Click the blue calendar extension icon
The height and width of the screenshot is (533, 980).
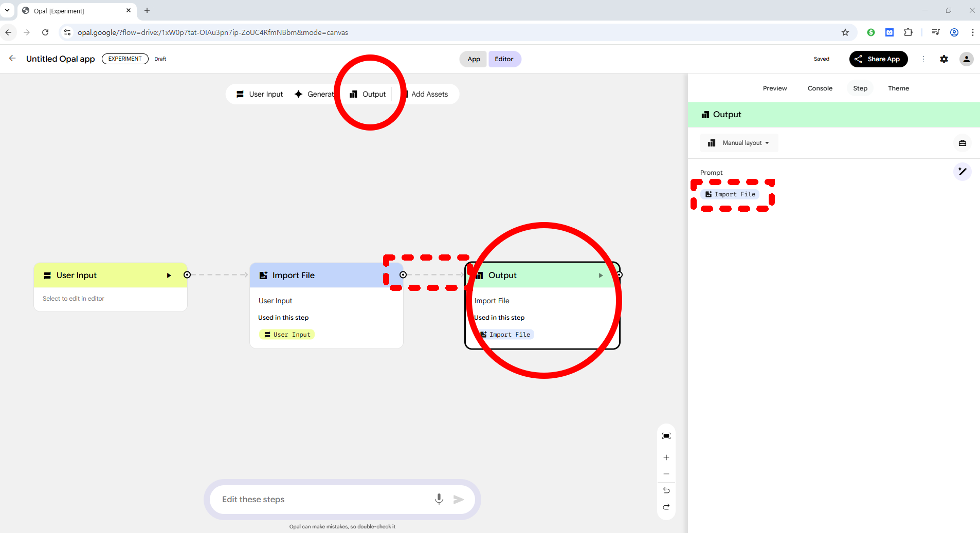pos(890,32)
